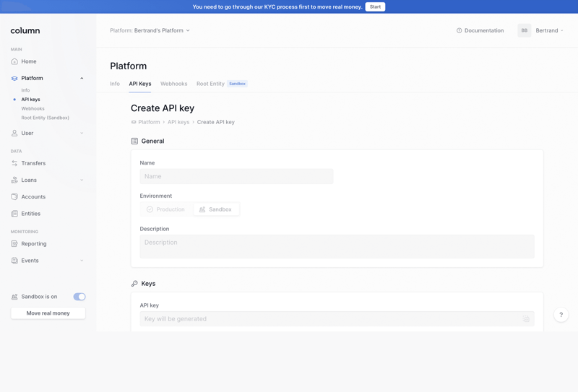Focus the Description text area

pyautogui.click(x=337, y=246)
